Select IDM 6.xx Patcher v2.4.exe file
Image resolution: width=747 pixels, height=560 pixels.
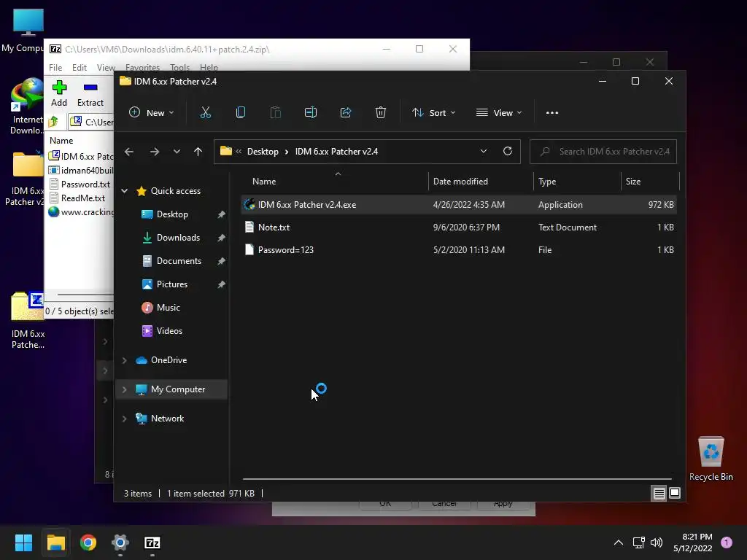pos(459,205)
